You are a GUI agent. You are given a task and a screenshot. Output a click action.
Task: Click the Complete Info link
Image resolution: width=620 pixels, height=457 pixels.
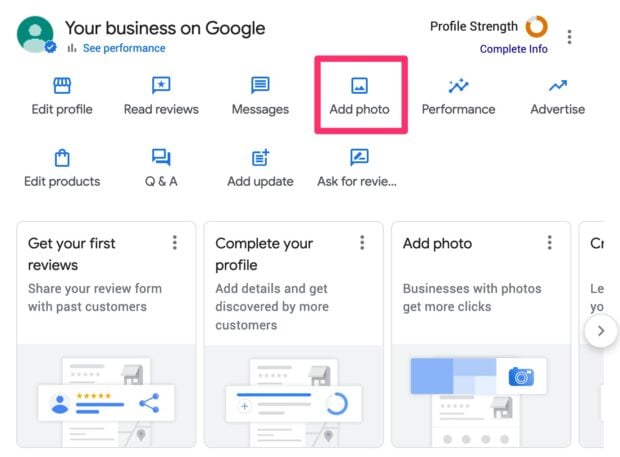tap(513, 49)
